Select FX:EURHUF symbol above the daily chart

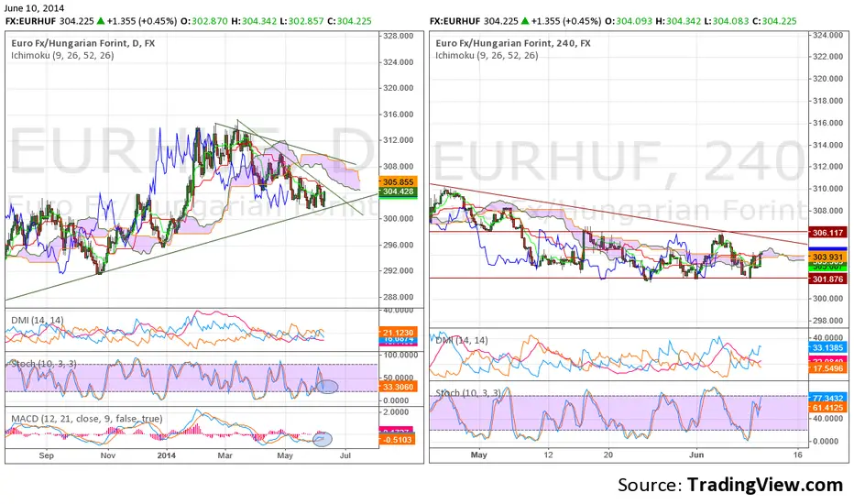pos(30,21)
